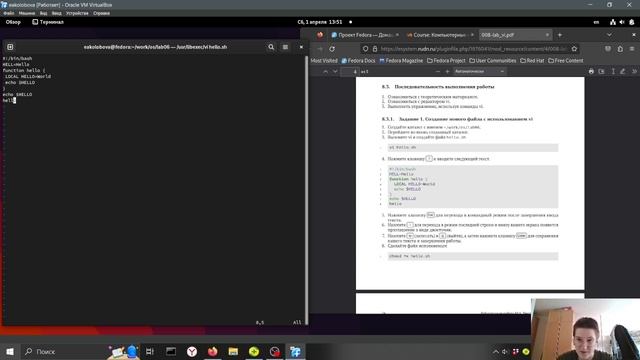640x360 pixels.
Task: Open the Ввод menu in VirtualBox
Action: [x=57, y=13]
